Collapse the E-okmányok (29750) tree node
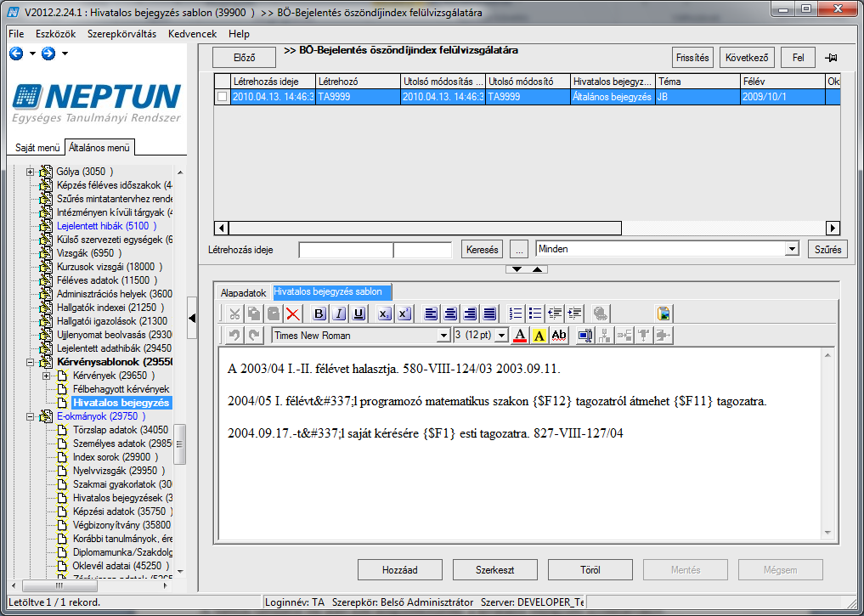864x616 pixels. 31,416
